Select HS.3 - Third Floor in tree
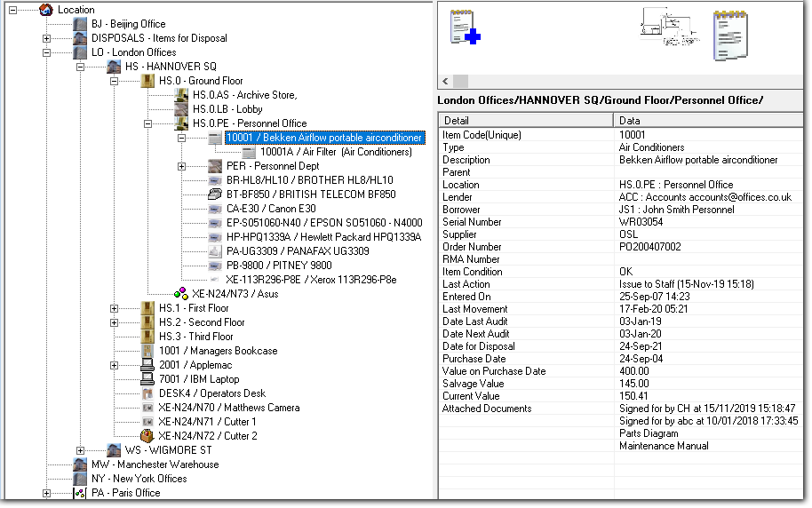The height and width of the screenshot is (508, 812). 195,337
